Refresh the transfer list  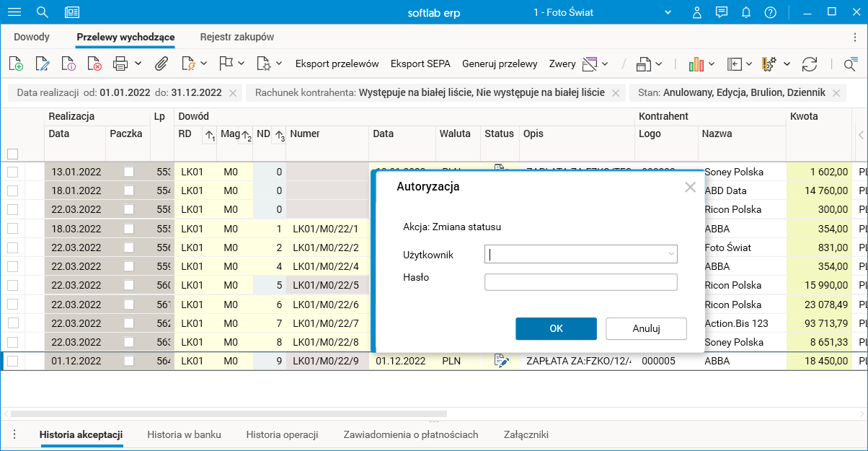click(x=811, y=64)
